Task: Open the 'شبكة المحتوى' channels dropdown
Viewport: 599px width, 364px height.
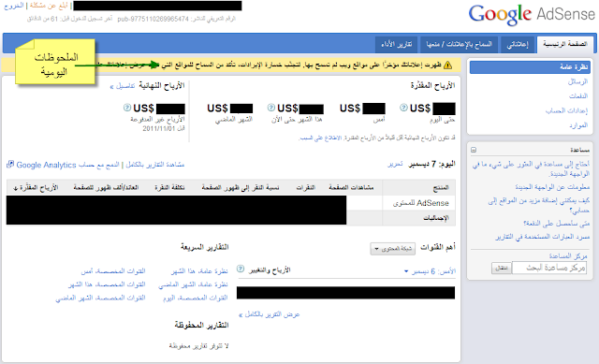Action: click(393, 249)
